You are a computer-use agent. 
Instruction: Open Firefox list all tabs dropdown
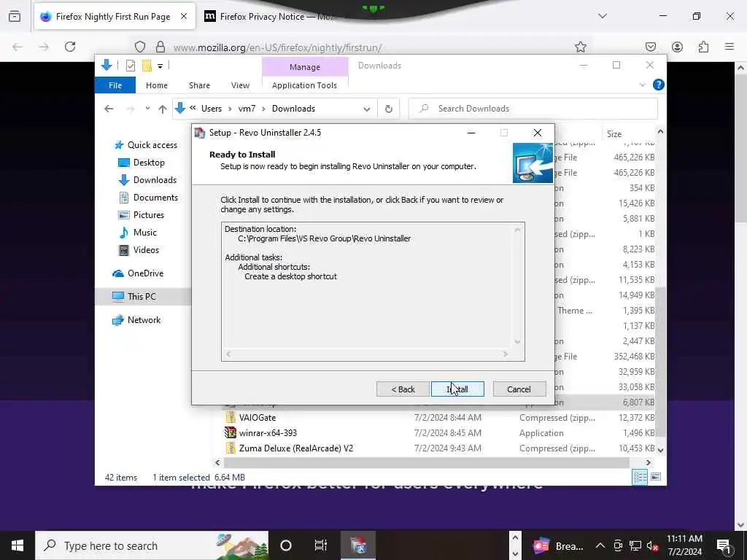pos(603,16)
